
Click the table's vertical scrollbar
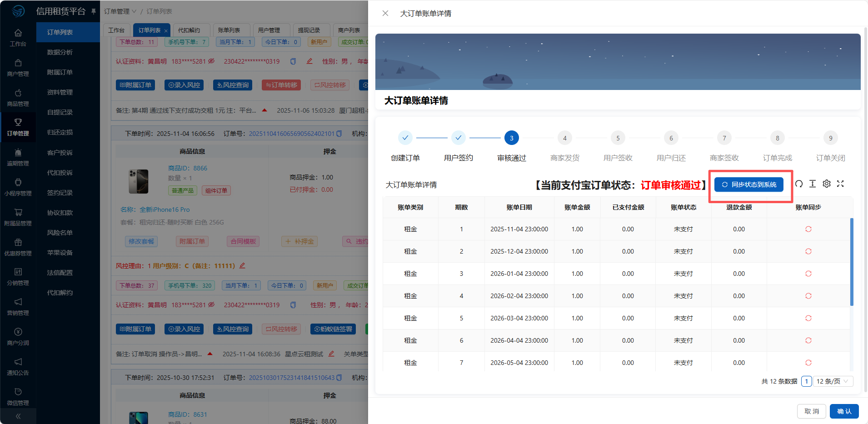pyautogui.click(x=851, y=262)
